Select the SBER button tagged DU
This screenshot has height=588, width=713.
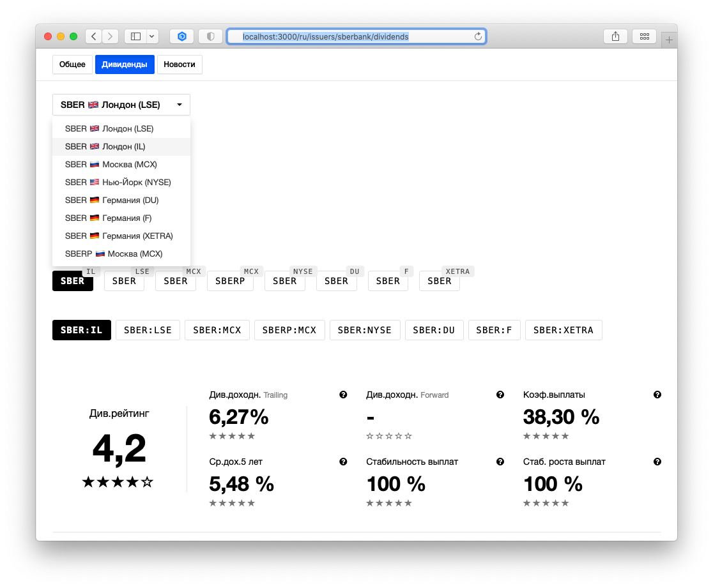point(337,281)
